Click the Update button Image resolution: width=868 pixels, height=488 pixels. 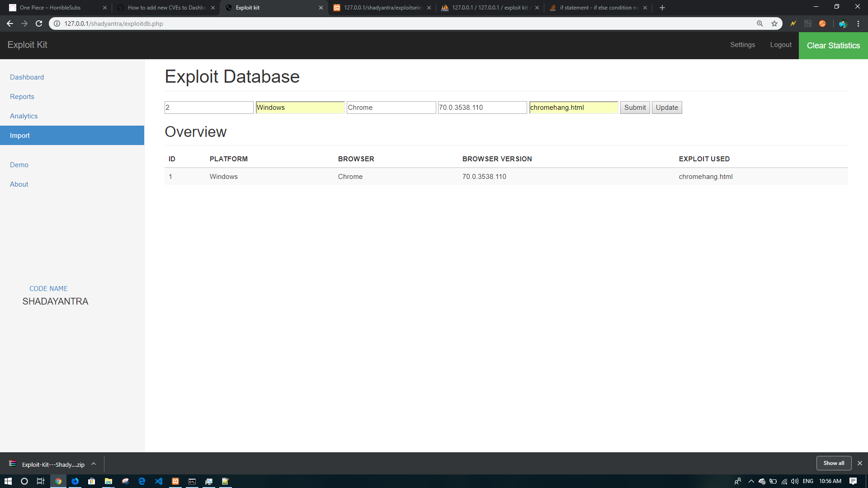pos(667,108)
